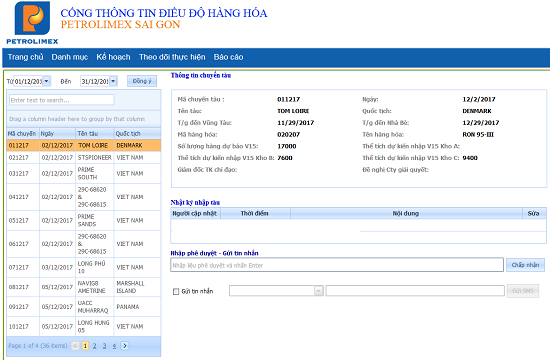
Task: Click the Chấp nhận button
Action: (525, 265)
